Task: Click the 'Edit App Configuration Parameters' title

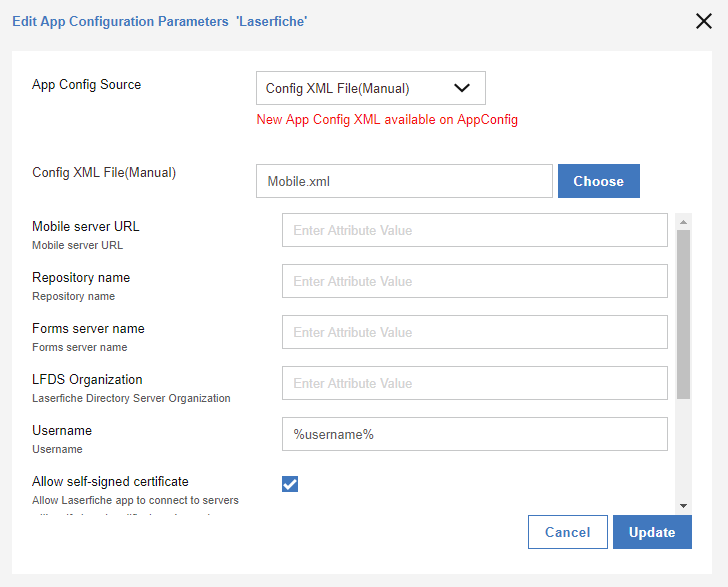Action: pos(160,21)
